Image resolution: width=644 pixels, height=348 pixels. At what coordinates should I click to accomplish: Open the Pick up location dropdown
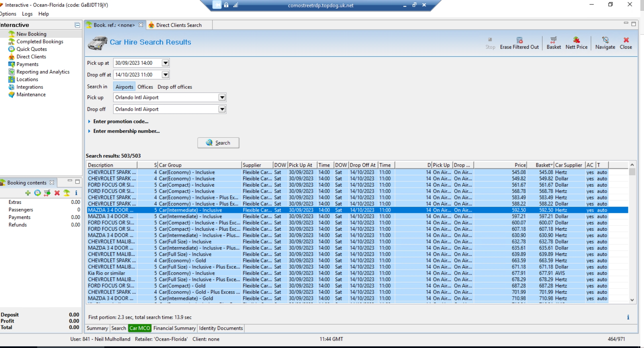[222, 98]
